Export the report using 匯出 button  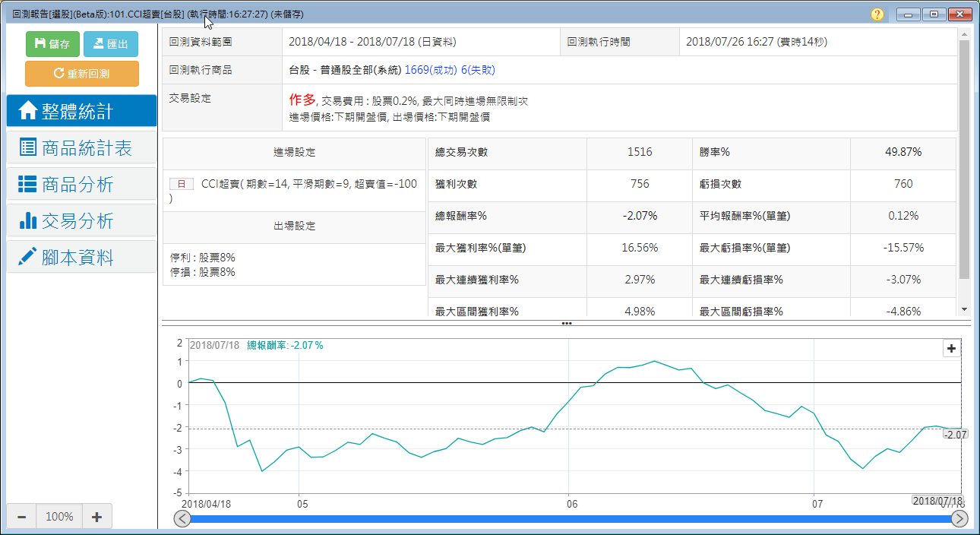click(x=111, y=44)
